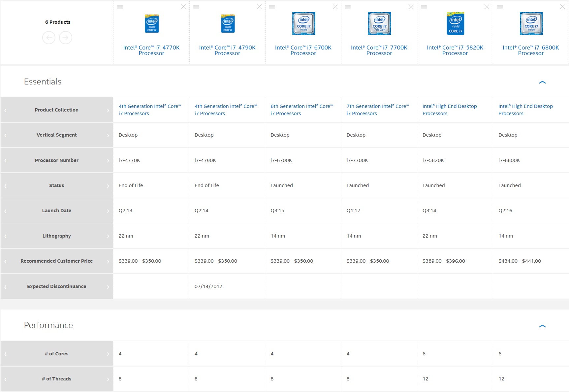Viewport: 569px width, 392px height.
Task: Click right chevron on Recommended Customer Price row
Action: (x=108, y=261)
